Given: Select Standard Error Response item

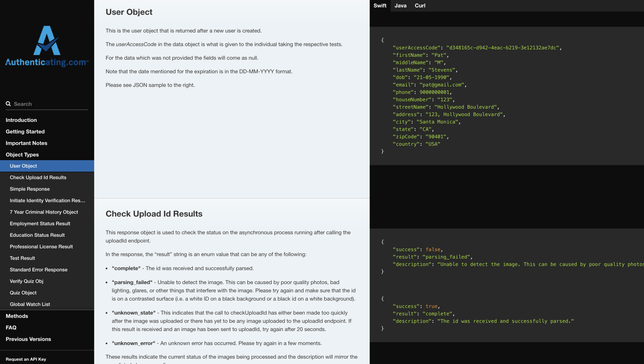Looking at the screenshot, I should 39,270.
